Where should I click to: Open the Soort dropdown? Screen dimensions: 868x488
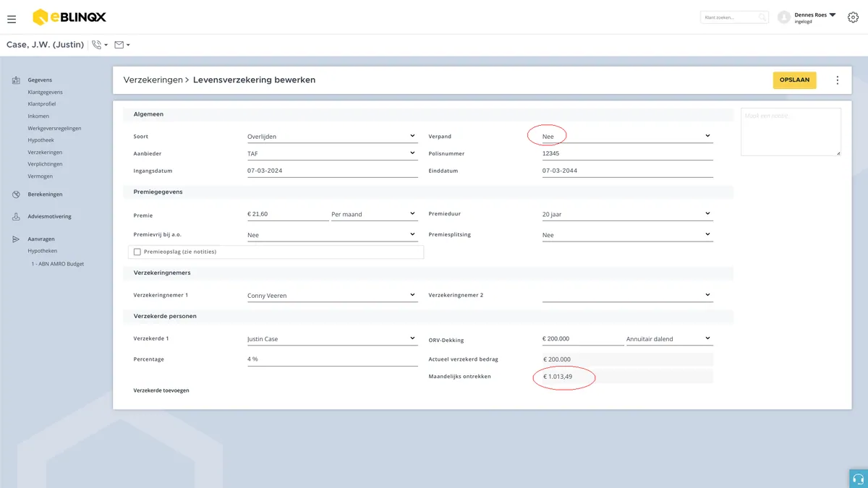click(x=332, y=136)
